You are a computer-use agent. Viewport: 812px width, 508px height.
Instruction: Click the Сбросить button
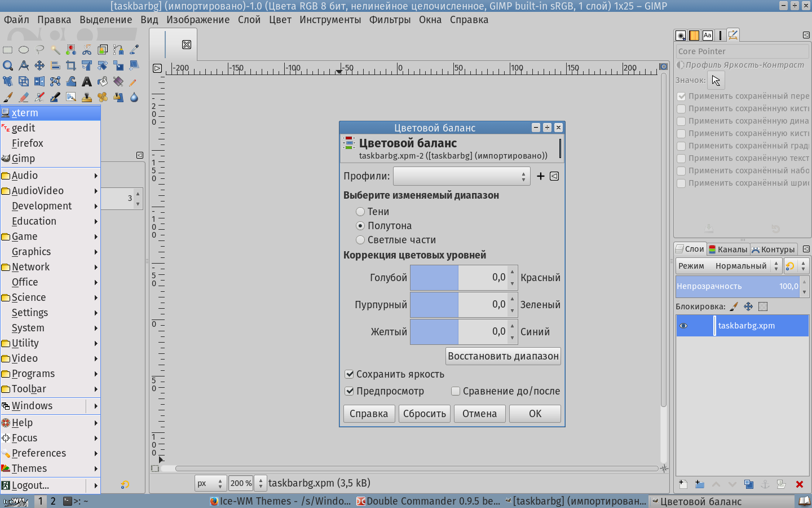pos(425,414)
